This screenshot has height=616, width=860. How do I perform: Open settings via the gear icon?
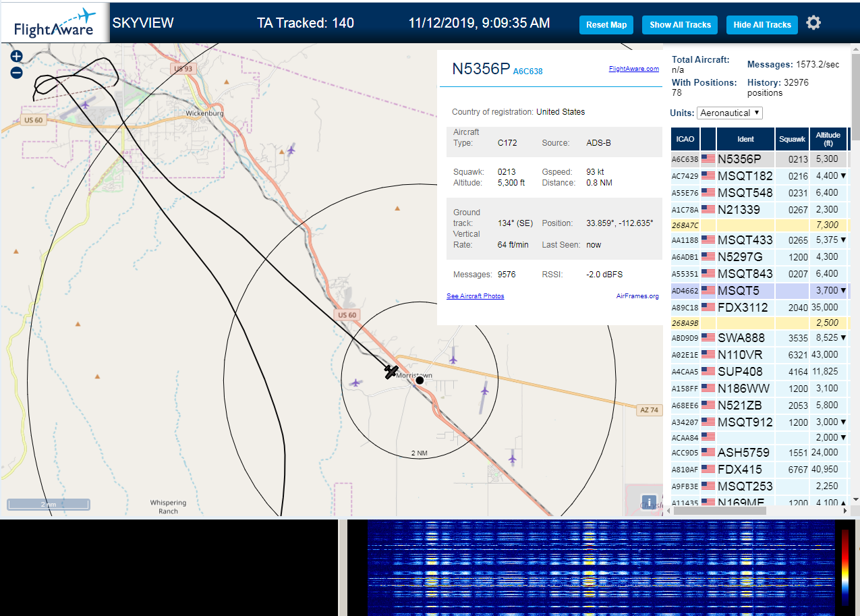[813, 23]
